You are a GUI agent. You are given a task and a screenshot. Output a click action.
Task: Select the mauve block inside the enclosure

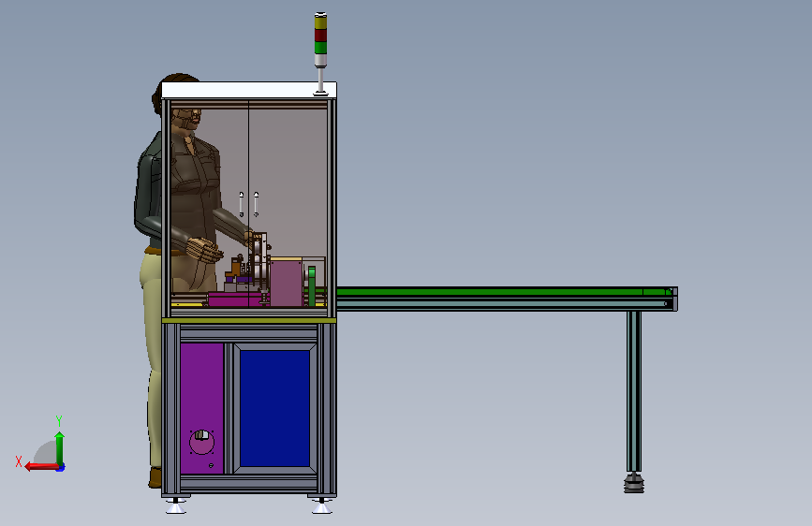[x=286, y=283]
